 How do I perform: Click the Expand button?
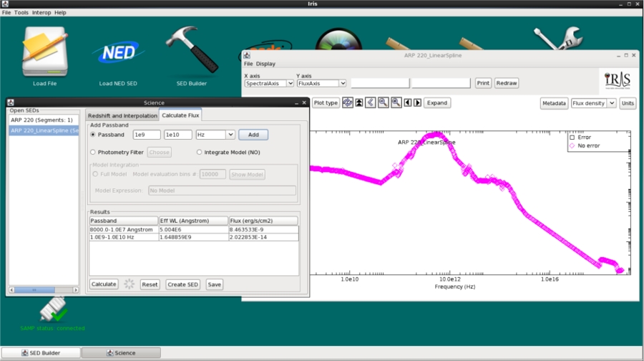tap(437, 103)
